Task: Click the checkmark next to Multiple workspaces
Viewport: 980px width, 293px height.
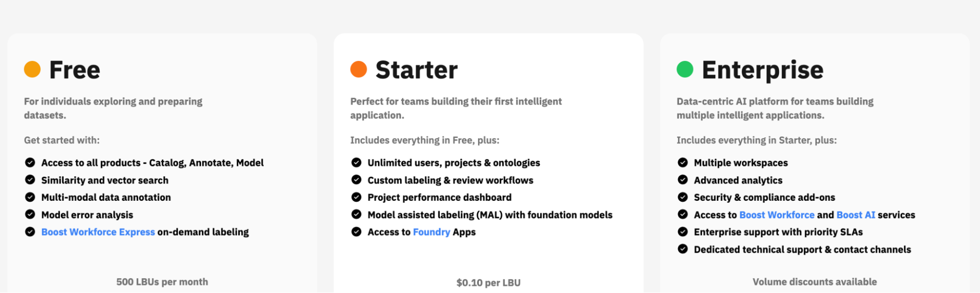Action: 682,162
